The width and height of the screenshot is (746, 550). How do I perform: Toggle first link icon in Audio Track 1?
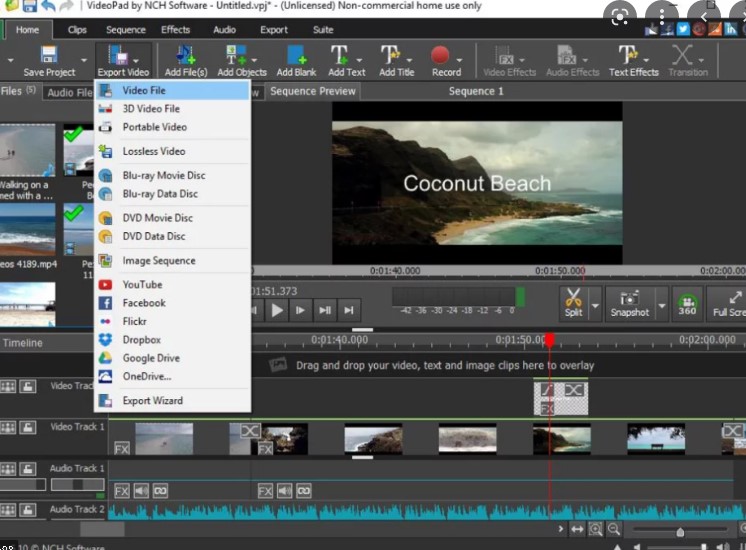point(160,491)
